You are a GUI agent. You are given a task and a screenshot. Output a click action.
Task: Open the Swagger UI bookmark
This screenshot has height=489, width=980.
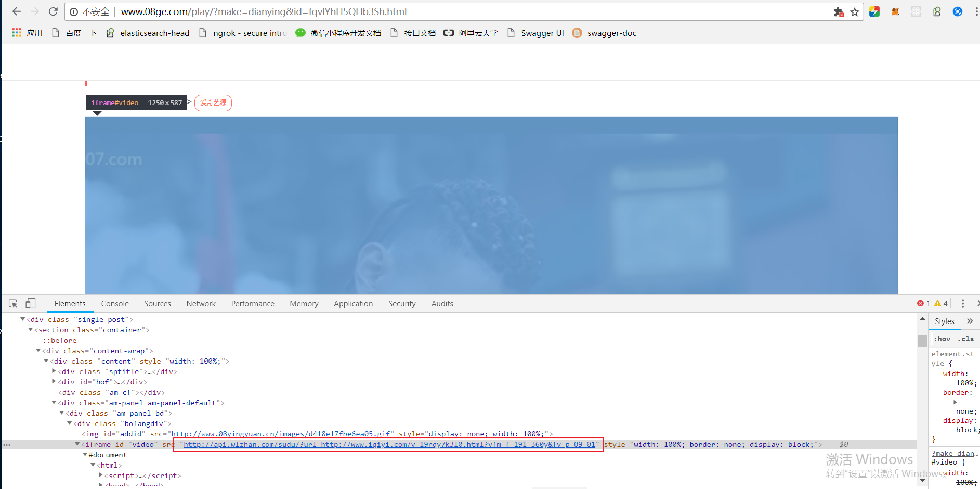click(x=535, y=33)
